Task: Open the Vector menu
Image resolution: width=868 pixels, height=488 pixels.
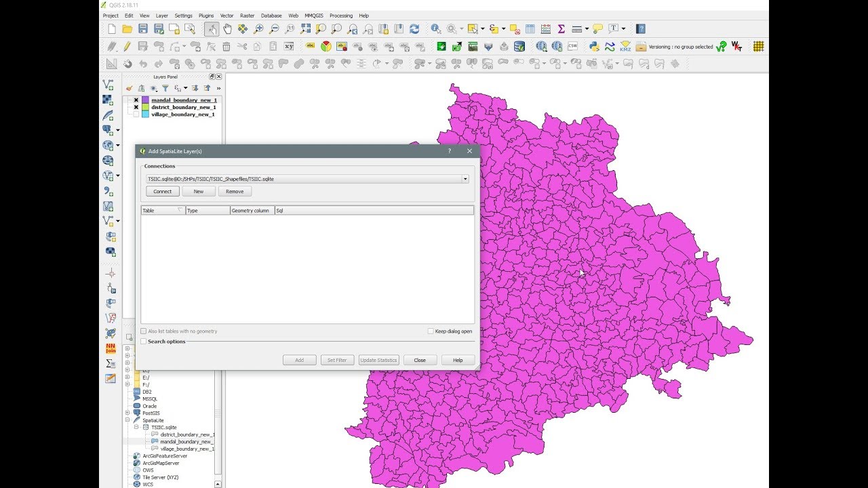Action: pyautogui.click(x=226, y=15)
